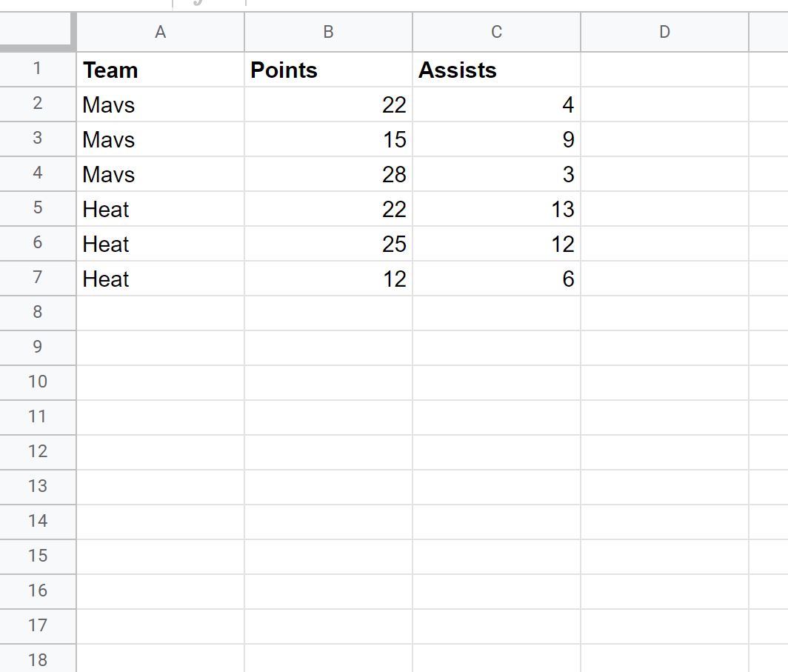788x672 pixels.
Task: Select row 1 header
Action: 38,69
